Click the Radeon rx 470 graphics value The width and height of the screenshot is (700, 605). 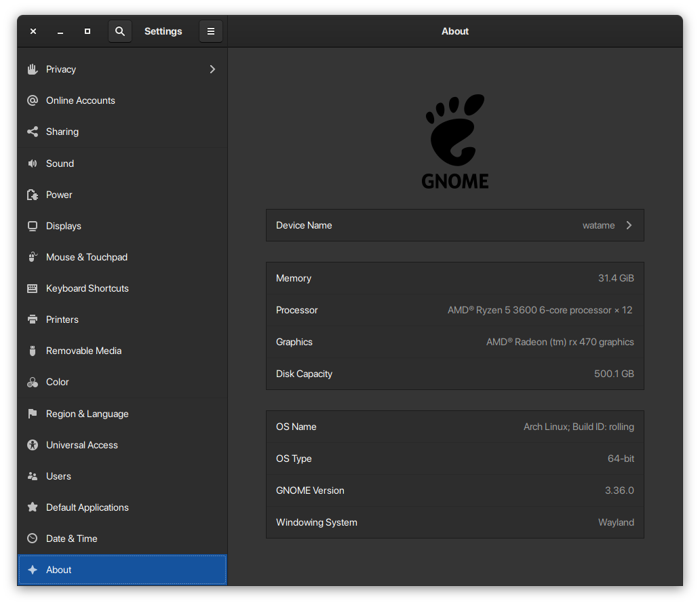click(560, 342)
